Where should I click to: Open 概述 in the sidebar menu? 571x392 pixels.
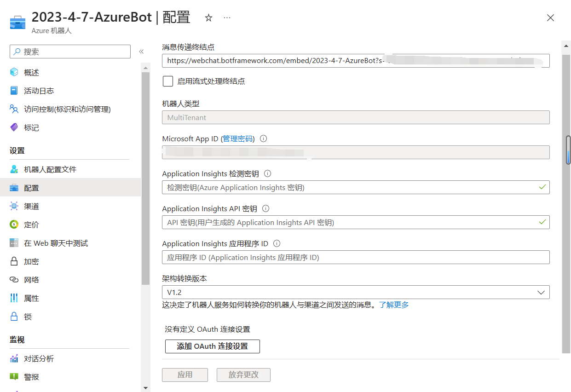point(31,72)
